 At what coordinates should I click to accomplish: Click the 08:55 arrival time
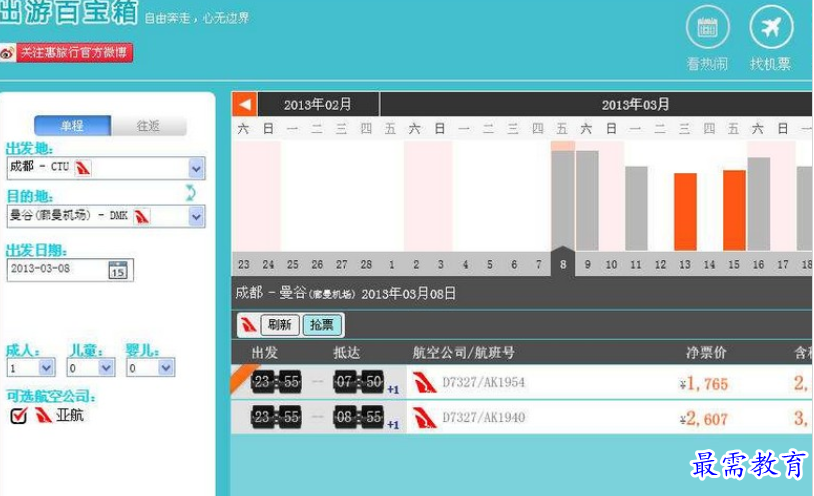[x=359, y=417]
